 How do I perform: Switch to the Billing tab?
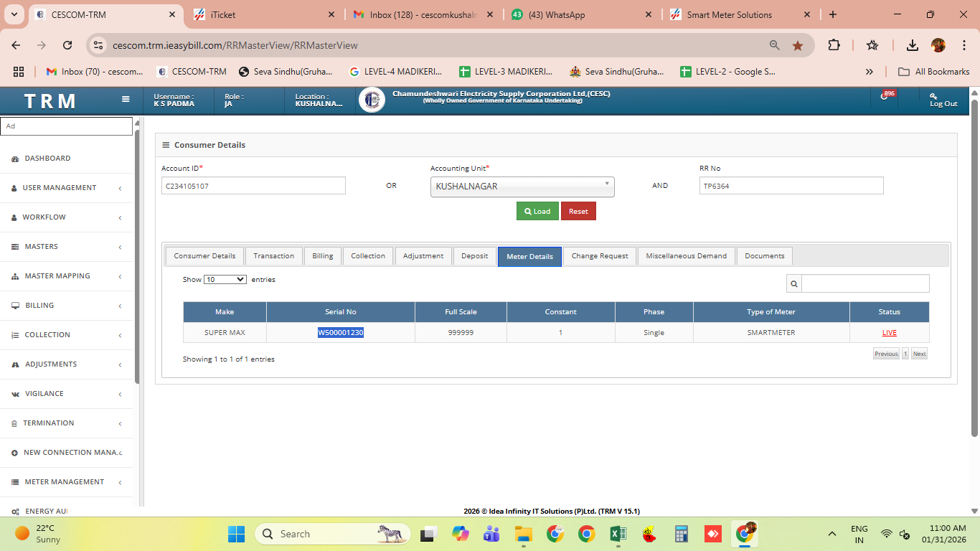(x=323, y=256)
